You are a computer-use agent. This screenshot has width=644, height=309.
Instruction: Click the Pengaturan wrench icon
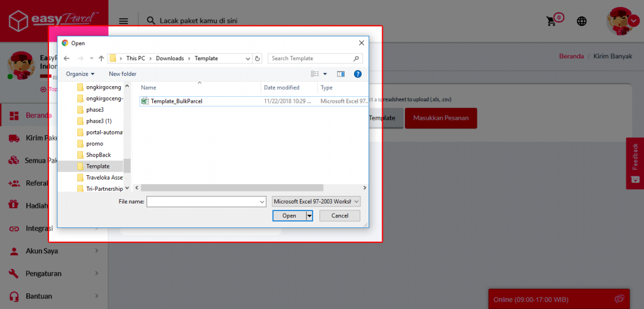pyautogui.click(x=14, y=273)
